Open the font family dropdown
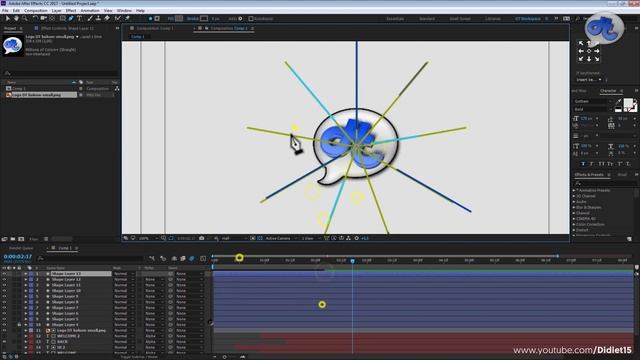Image resolution: width=640 pixels, height=360 pixels. tap(593, 101)
